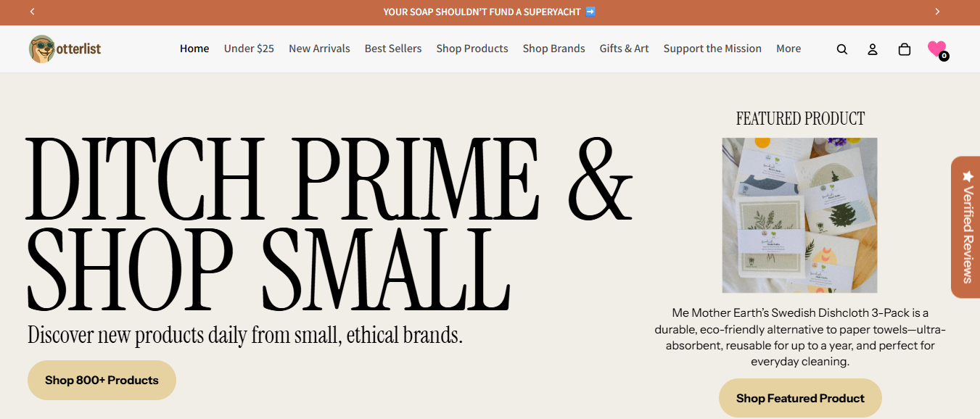Open Gifts & Art section
Image resolution: width=980 pixels, height=419 pixels.
(624, 49)
